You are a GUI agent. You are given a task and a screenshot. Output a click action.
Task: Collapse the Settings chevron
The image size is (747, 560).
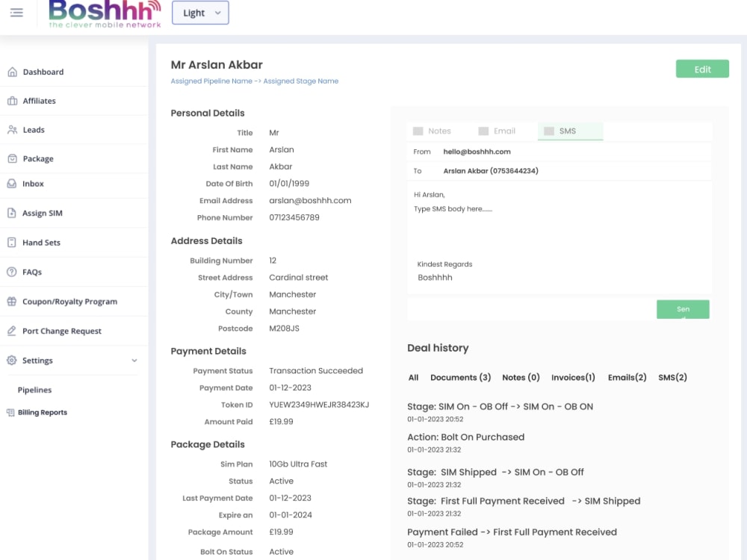click(x=134, y=361)
